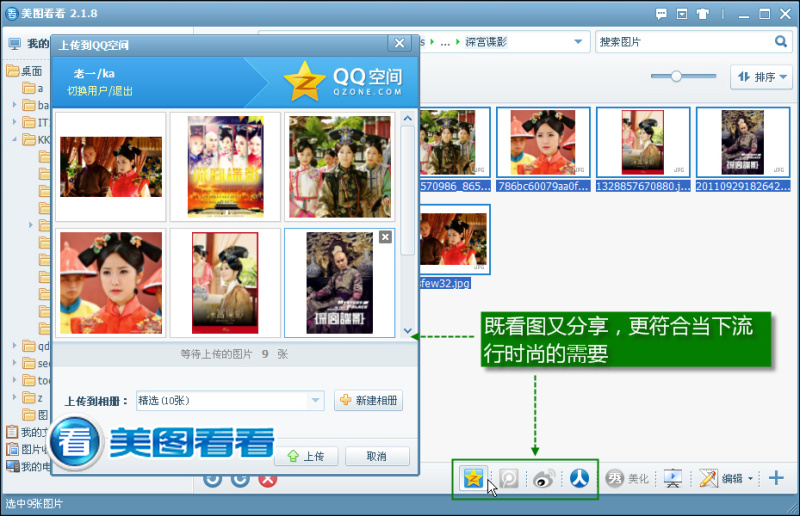Image resolution: width=800 pixels, height=516 pixels.
Task: Click the 深宫谍影 folder in path bar
Action: [486, 42]
